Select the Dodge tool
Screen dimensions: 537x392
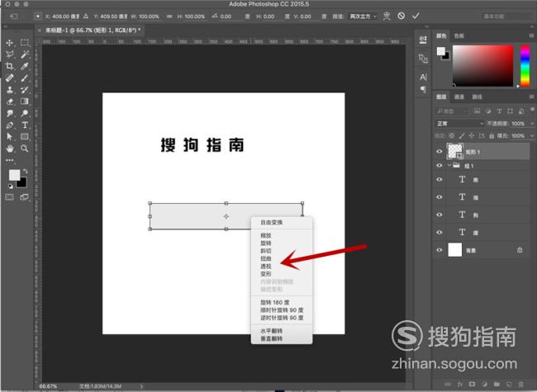pos(24,113)
